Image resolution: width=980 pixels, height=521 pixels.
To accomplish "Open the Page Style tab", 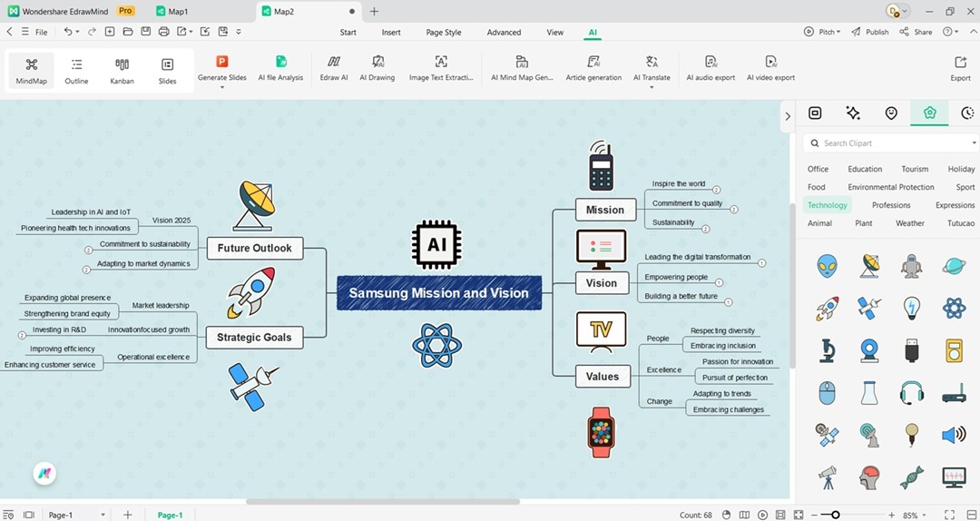I will tap(444, 33).
